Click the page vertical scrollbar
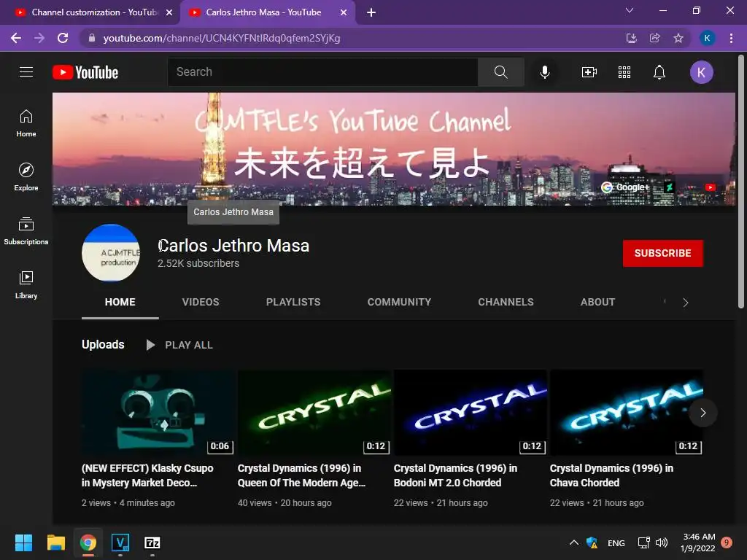The image size is (747, 560). (x=741, y=181)
